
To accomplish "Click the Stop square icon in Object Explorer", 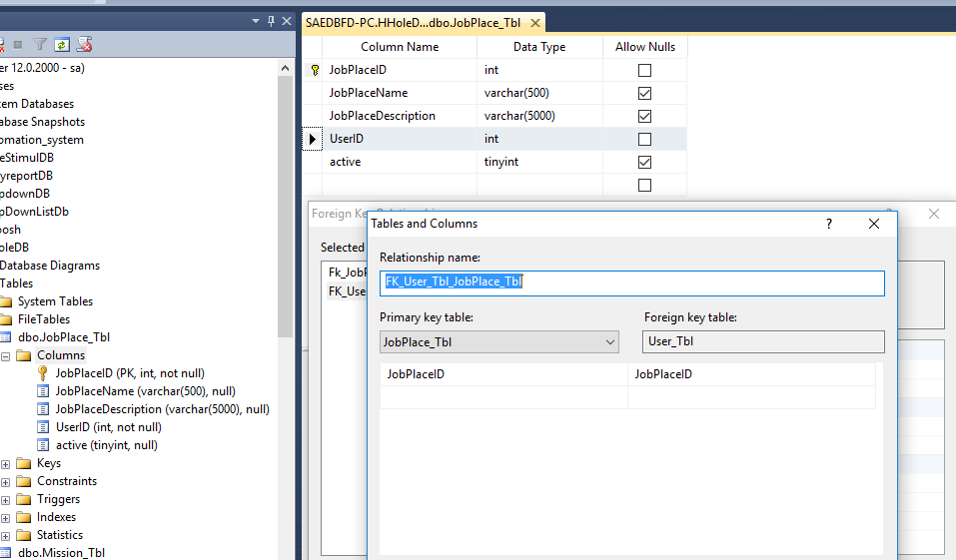I will [x=18, y=45].
